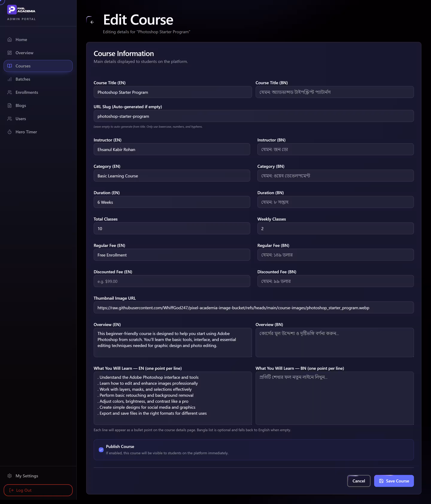Click the What You Will Learn EN textarea

tap(173, 398)
